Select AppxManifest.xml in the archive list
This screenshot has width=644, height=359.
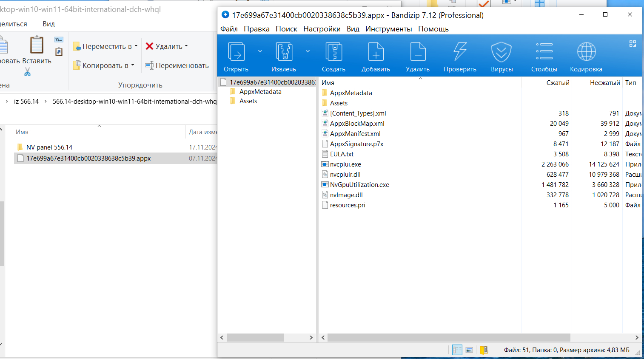tap(355, 134)
